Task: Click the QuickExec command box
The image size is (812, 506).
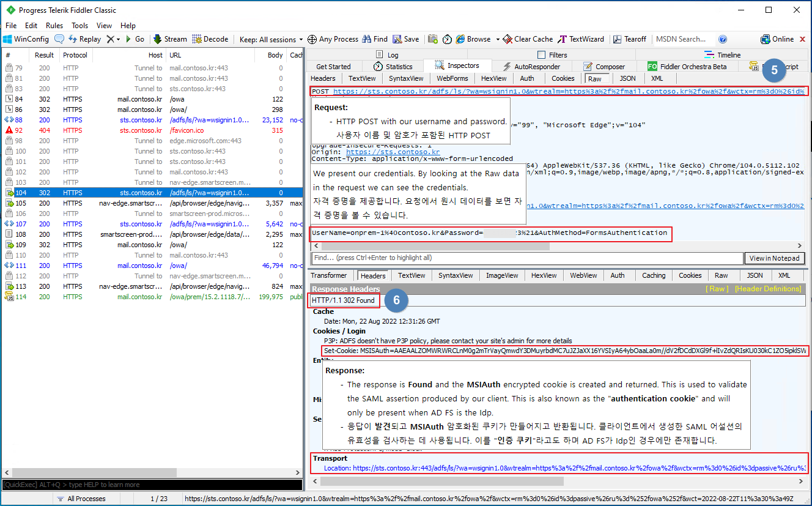Action: 152,485
